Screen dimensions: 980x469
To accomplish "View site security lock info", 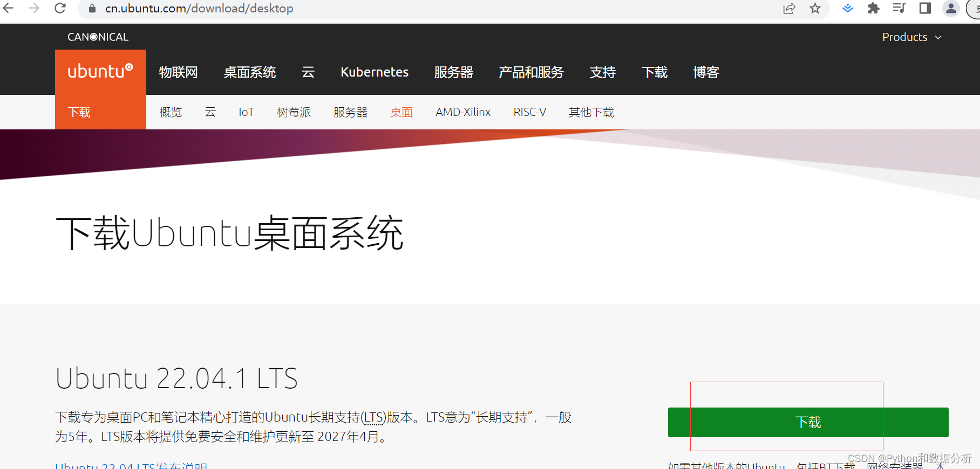I will (x=92, y=9).
